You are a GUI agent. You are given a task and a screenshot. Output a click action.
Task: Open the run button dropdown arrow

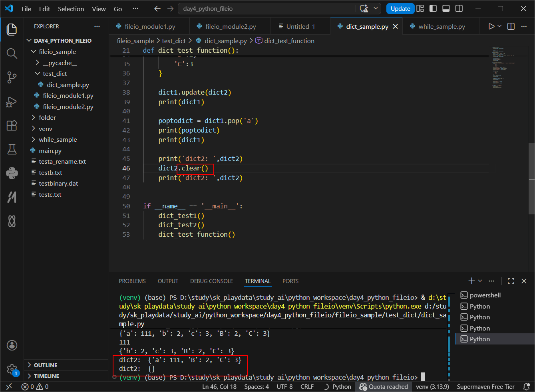coord(499,26)
